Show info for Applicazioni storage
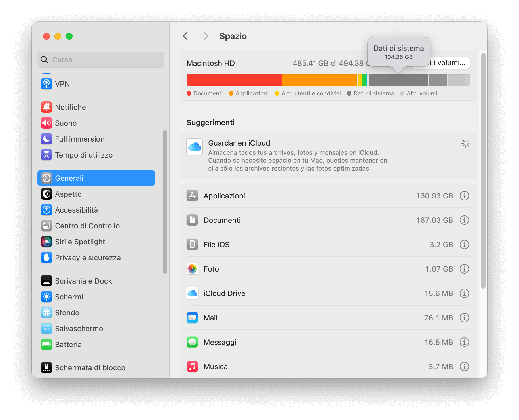 [x=464, y=196]
